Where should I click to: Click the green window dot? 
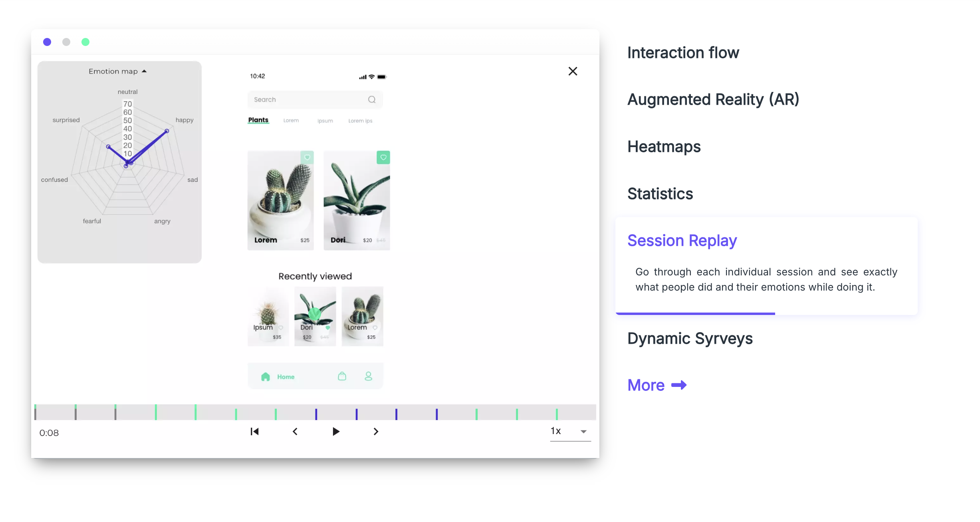pos(85,42)
